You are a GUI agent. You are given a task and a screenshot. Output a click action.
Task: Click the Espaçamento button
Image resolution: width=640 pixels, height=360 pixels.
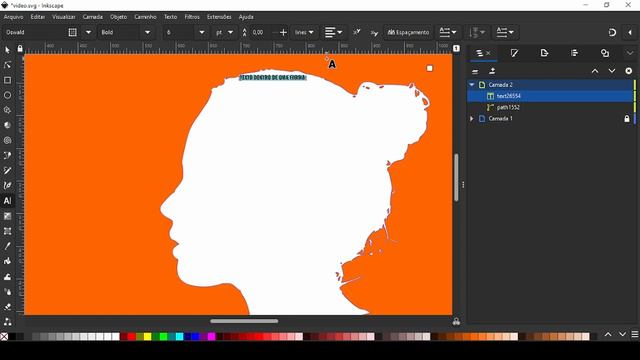coord(408,32)
